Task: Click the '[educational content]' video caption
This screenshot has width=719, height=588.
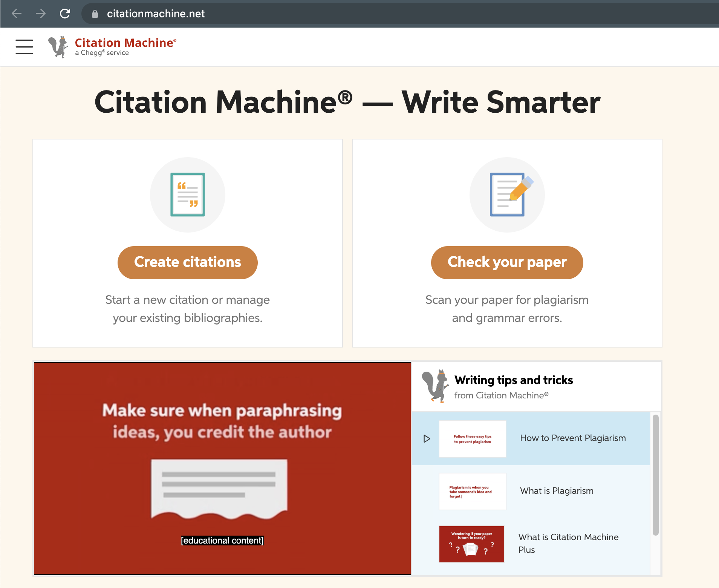Action: (x=222, y=541)
